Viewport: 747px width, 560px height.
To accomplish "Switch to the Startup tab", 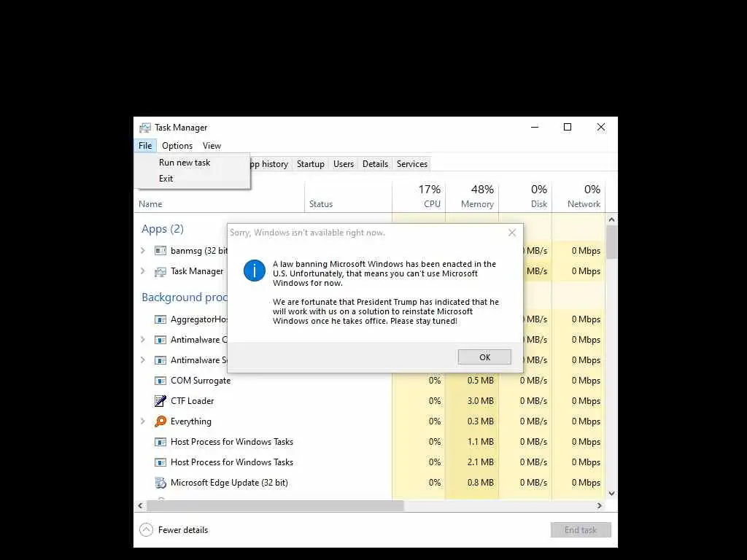I will tap(311, 164).
